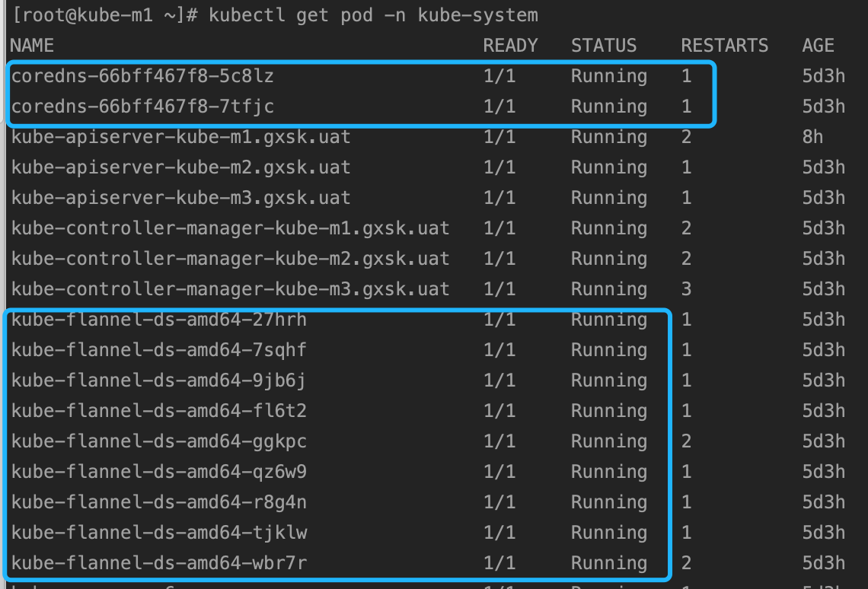Select pod kube-flannel-ds-amd64-qz6w9
The height and width of the screenshot is (589, 868).
(159, 472)
